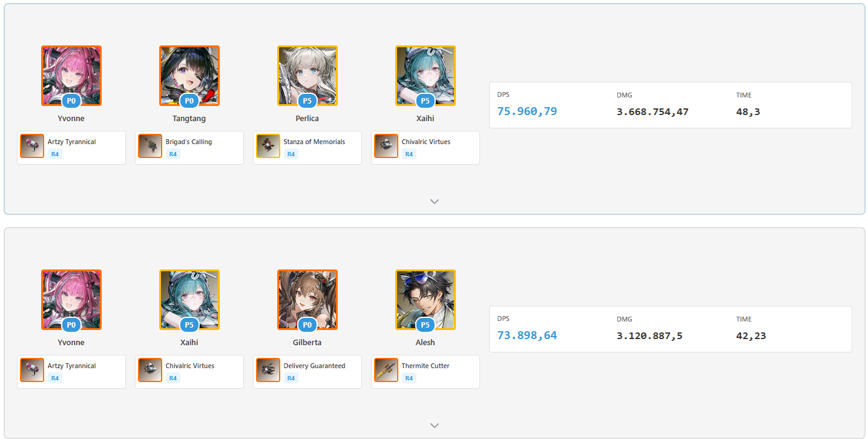
Task: Open Alesh's character portrait
Action: pos(426,300)
